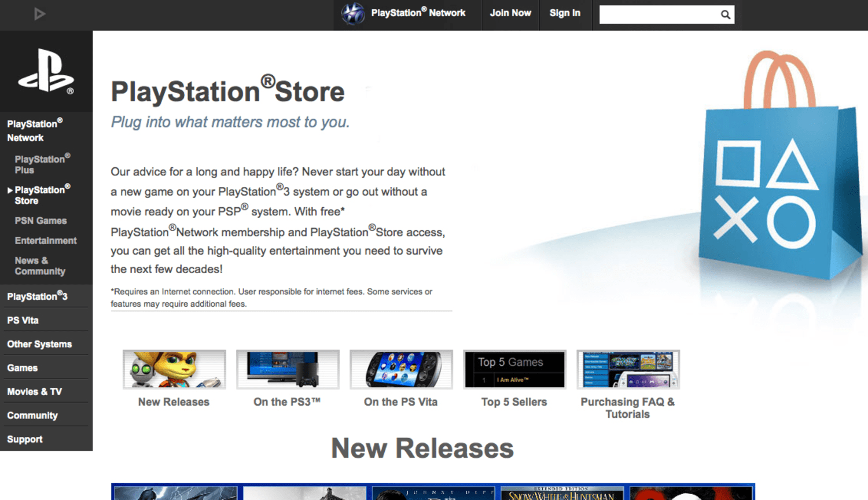Click the PlayStation logo in sidebar
Viewport: 868px width, 500px height.
(x=46, y=71)
